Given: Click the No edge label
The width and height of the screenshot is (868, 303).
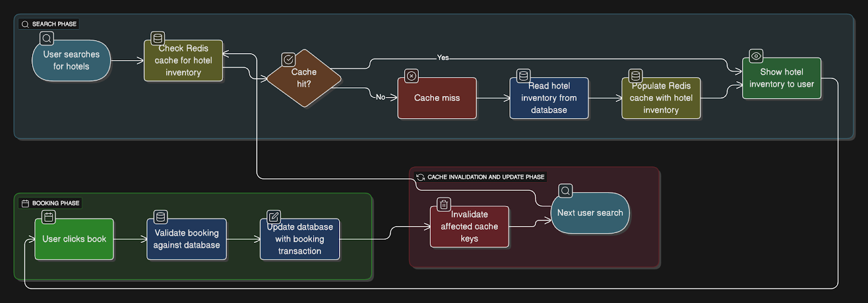Looking at the screenshot, I should point(381,97).
